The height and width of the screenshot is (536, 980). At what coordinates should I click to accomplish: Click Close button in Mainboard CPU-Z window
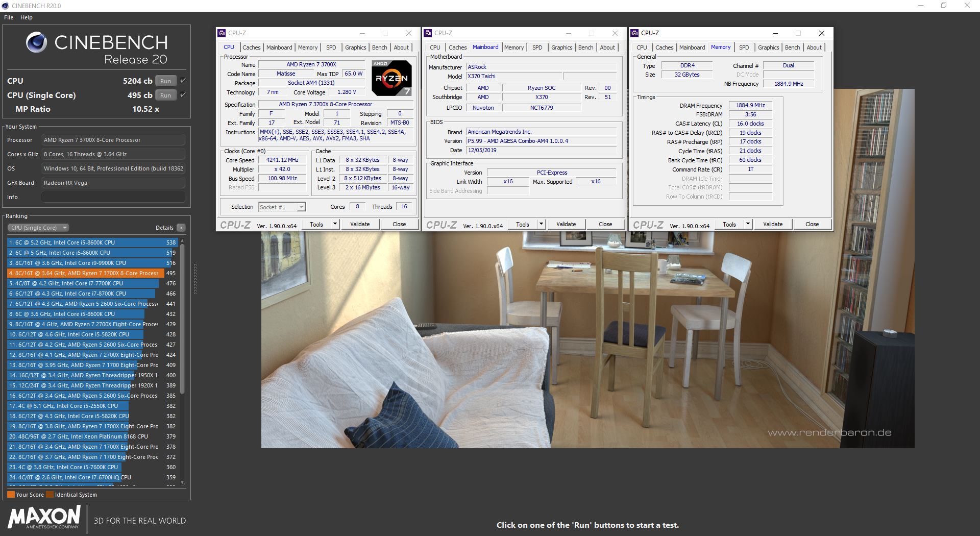605,224
